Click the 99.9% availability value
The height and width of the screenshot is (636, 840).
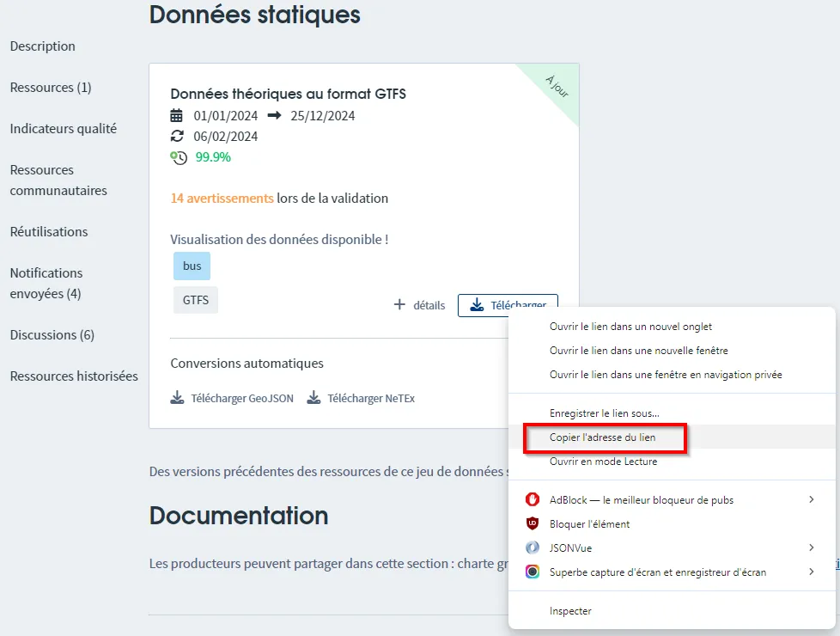(213, 157)
